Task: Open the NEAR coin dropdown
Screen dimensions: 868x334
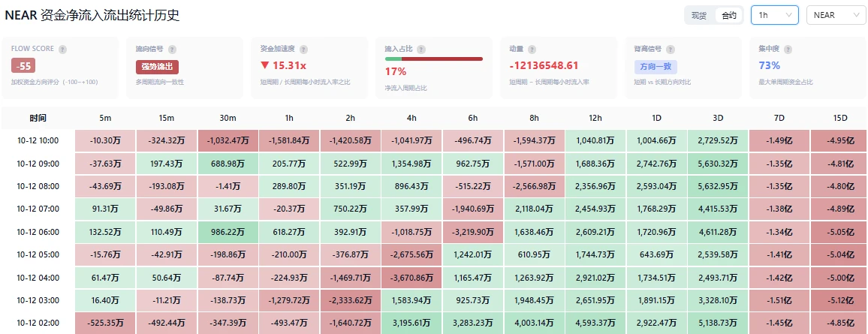Action: click(x=836, y=16)
